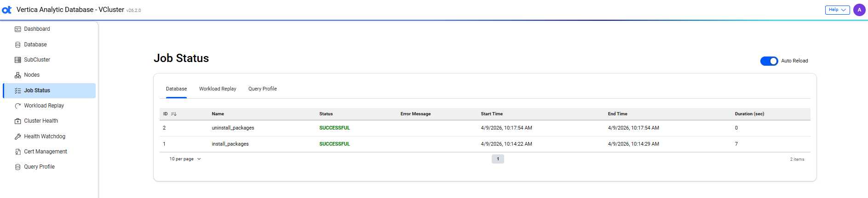
Task: Switch to the Workload Replay tab
Action: (218, 89)
